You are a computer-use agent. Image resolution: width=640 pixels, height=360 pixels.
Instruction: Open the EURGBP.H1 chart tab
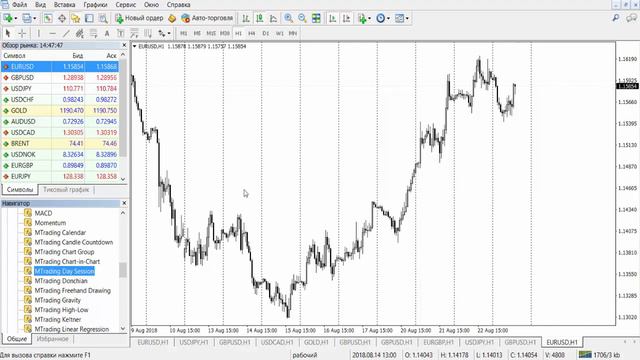pos(438,342)
